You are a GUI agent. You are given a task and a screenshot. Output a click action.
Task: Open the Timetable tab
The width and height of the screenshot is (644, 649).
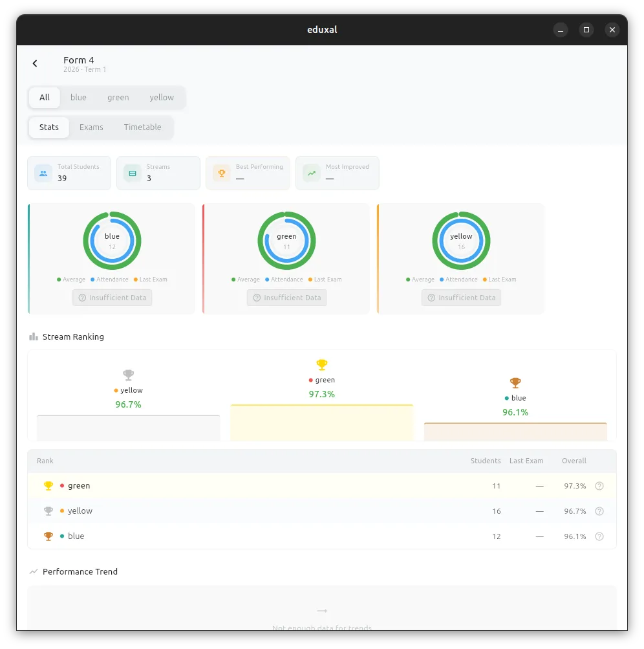coord(142,127)
